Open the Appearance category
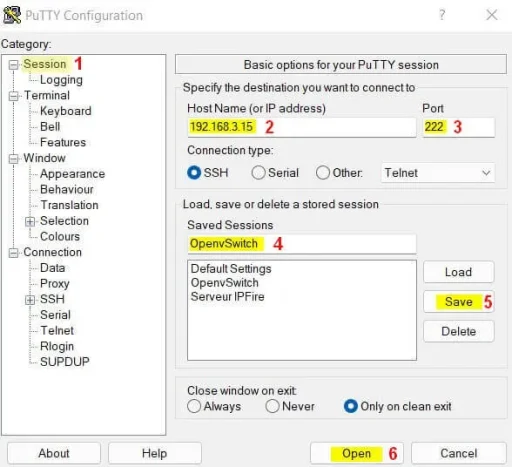 72,174
